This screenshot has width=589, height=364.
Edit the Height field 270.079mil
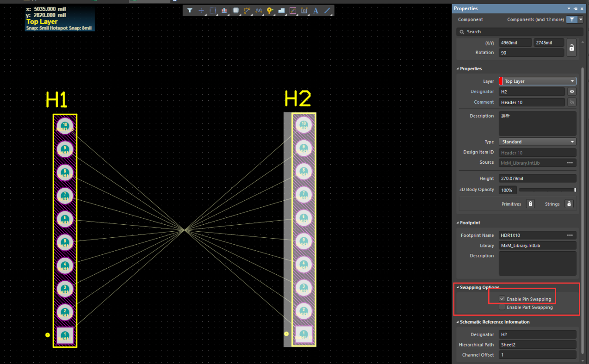(537, 178)
